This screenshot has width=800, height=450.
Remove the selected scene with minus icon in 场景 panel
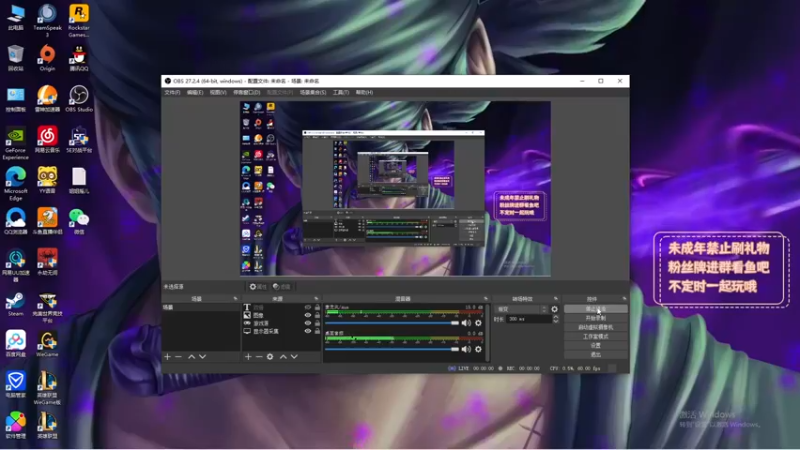pos(178,357)
